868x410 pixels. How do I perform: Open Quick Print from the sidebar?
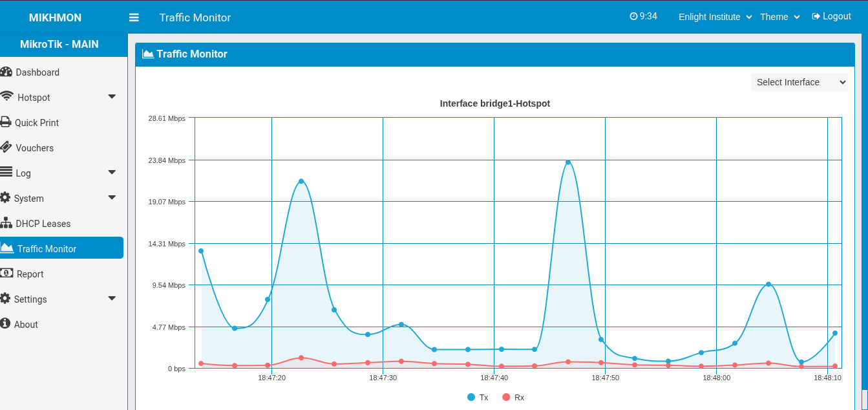tap(61, 123)
